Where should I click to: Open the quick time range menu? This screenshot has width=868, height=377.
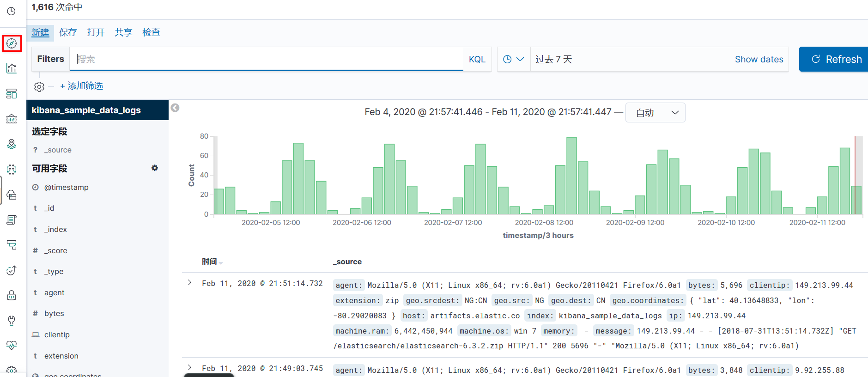coord(513,59)
